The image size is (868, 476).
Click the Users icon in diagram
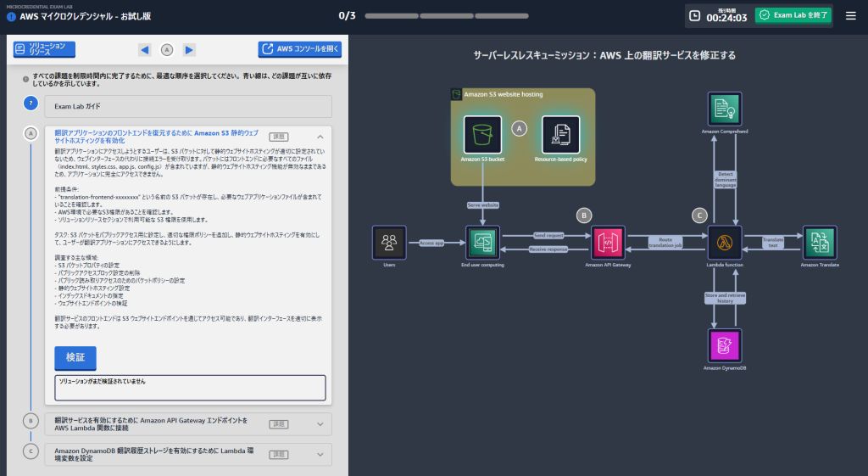[x=389, y=242]
